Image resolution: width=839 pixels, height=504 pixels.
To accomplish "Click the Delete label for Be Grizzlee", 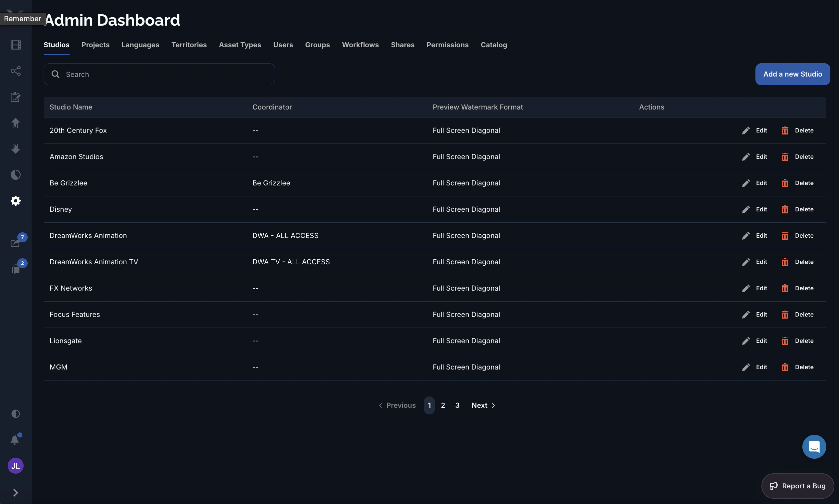I will 804,183.
